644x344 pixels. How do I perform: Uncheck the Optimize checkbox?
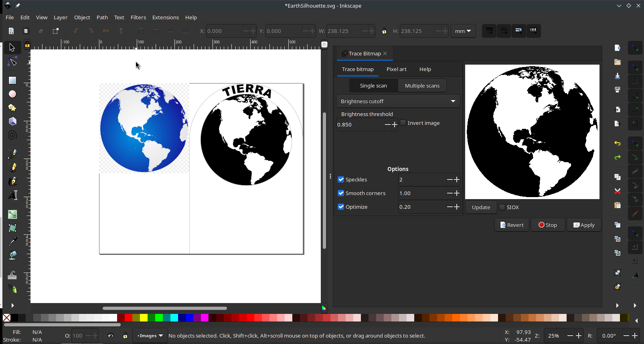341,207
